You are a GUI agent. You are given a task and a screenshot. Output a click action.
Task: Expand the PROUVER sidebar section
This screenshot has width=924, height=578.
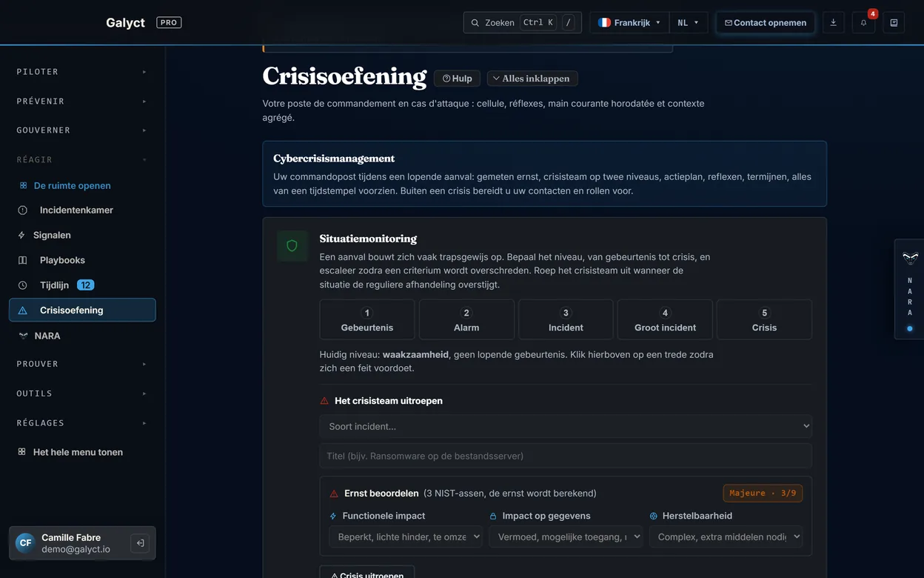coord(82,364)
